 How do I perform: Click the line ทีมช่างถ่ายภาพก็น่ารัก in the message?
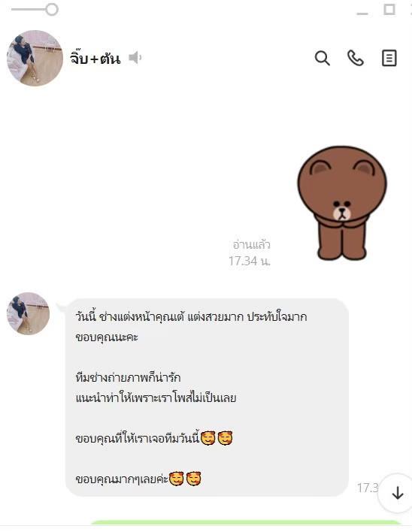(x=128, y=378)
